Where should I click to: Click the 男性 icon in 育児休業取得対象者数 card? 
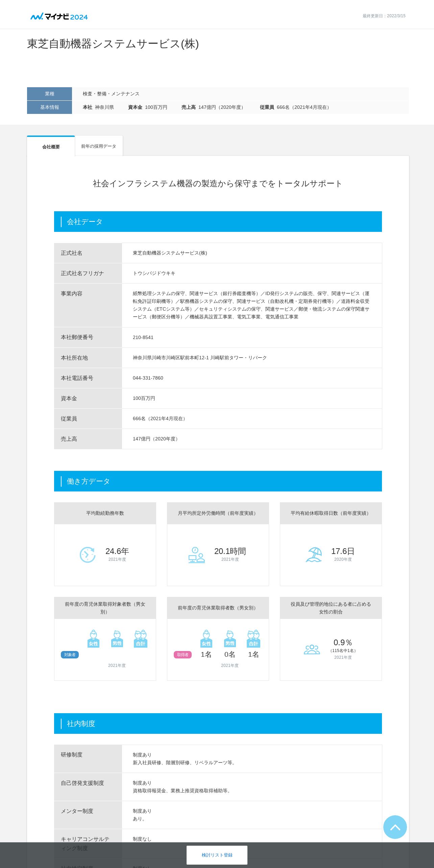point(117,638)
